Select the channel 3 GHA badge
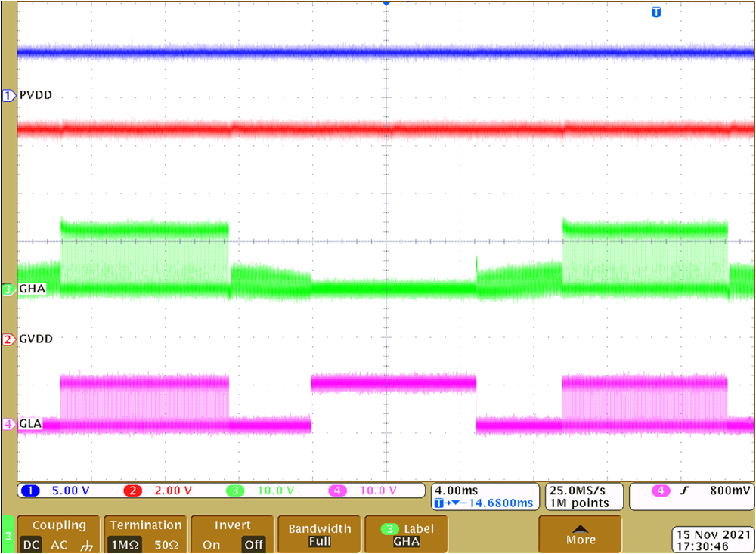Image resolution: width=756 pixels, height=554 pixels. (x=8, y=288)
